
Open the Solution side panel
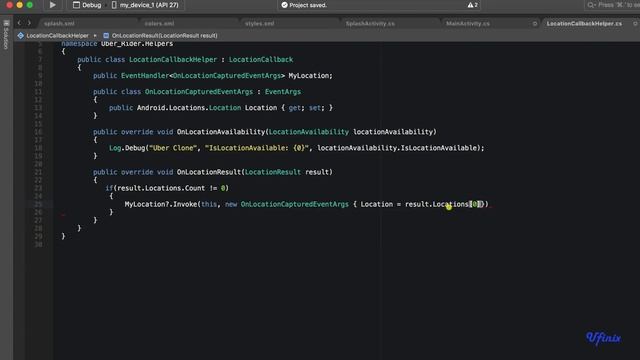click(x=6, y=35)
